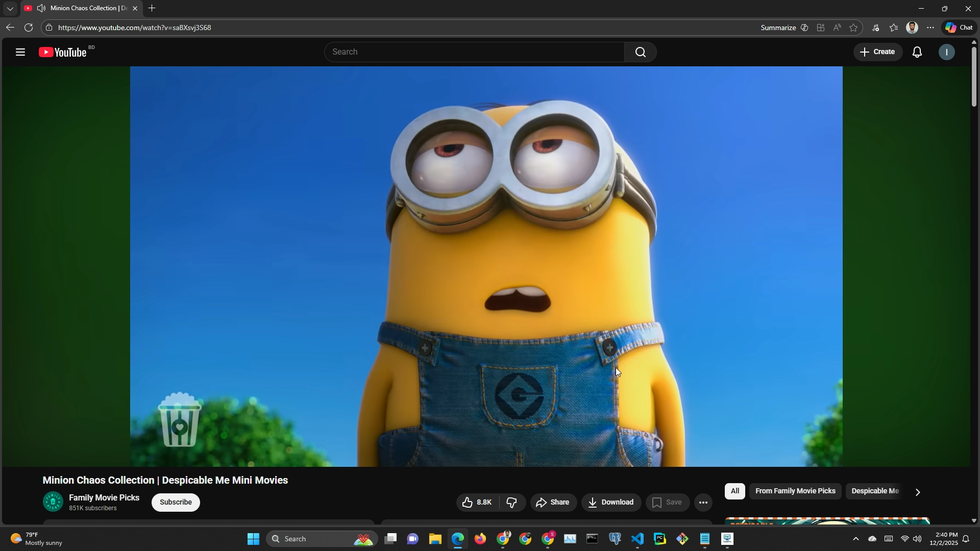Open the YouTube hamburger guide menu

click(20, 52)
